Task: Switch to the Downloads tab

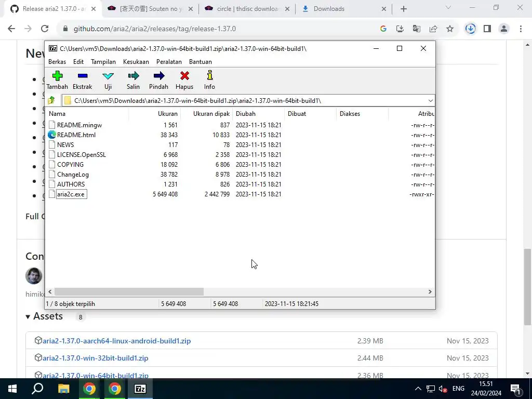Action: pyautogui.click(x=343, y=9)
